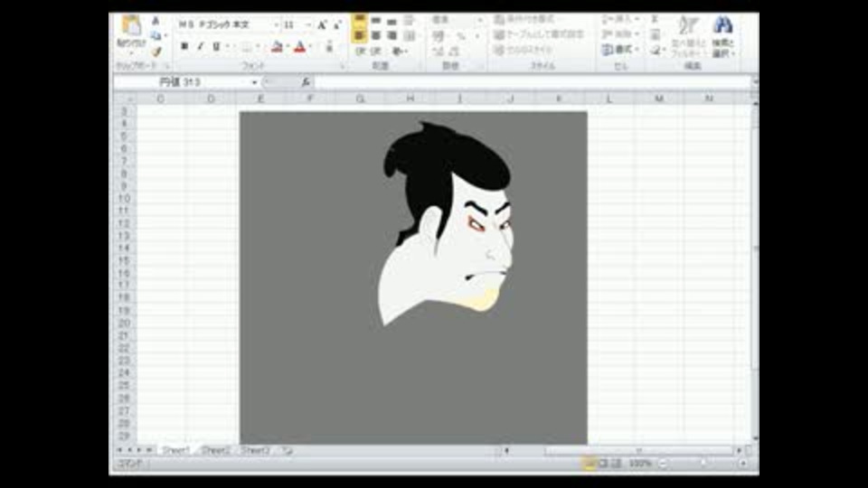Expand the Name Box dropdown arrow
The width and height of the screenshot is (868, 488).
point(254,82)
